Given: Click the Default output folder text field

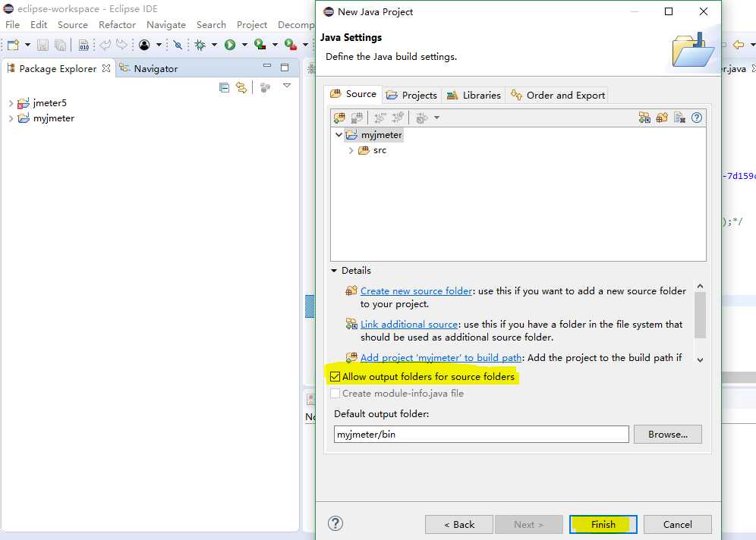Looking at the screenshot, I should tap(481, 434).
